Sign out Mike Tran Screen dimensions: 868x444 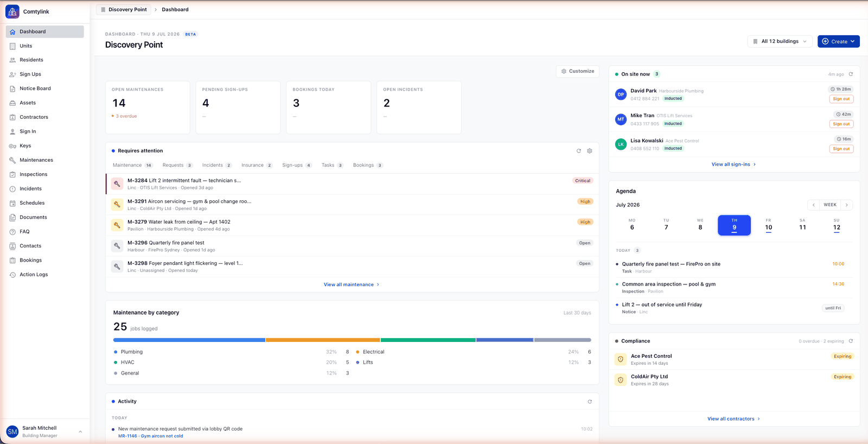point(841,124)
